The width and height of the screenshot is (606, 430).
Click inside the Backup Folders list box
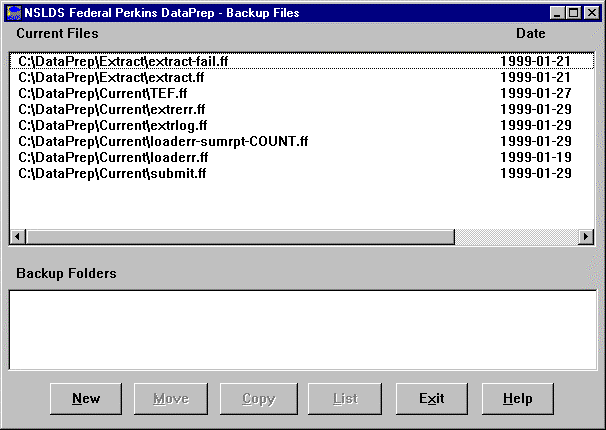302,328
